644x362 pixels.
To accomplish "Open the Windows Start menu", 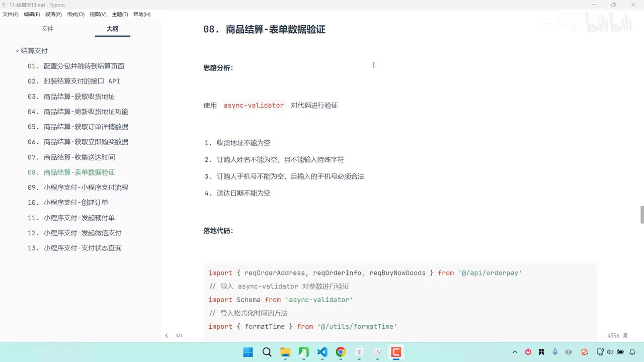I will click(x=248, y=352).
